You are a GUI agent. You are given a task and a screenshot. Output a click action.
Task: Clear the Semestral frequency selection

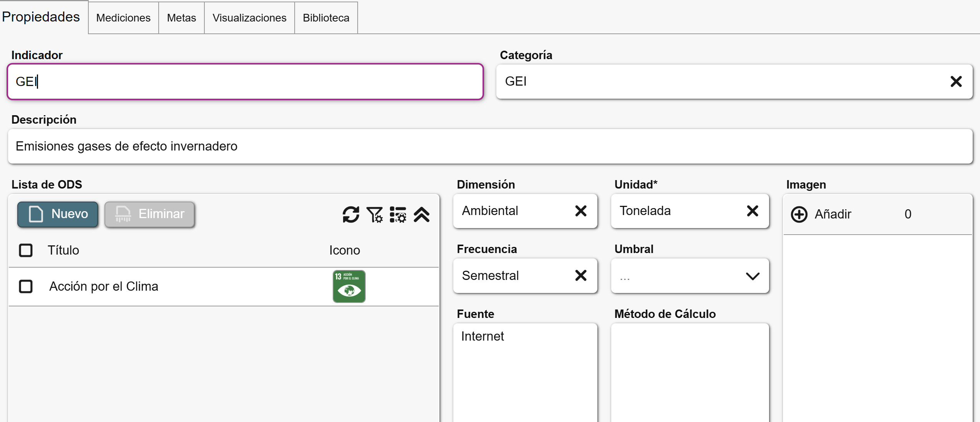580,275
